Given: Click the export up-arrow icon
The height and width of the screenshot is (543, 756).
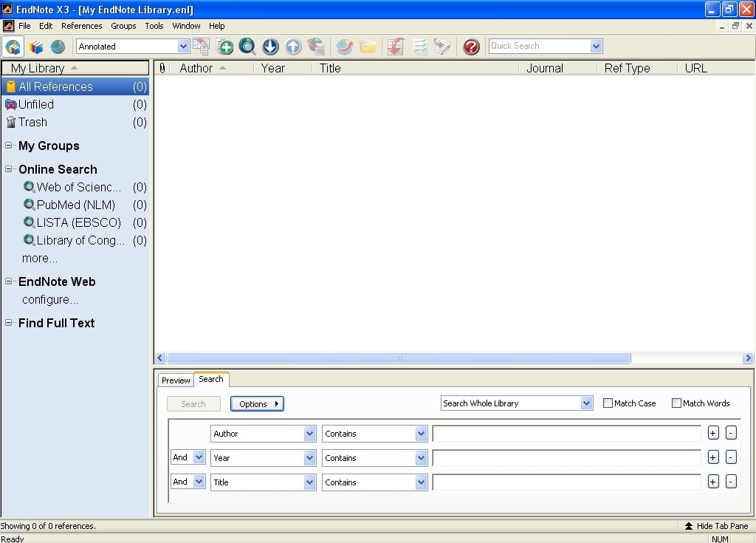Looking at the screenshot, I should click(293, 47).
